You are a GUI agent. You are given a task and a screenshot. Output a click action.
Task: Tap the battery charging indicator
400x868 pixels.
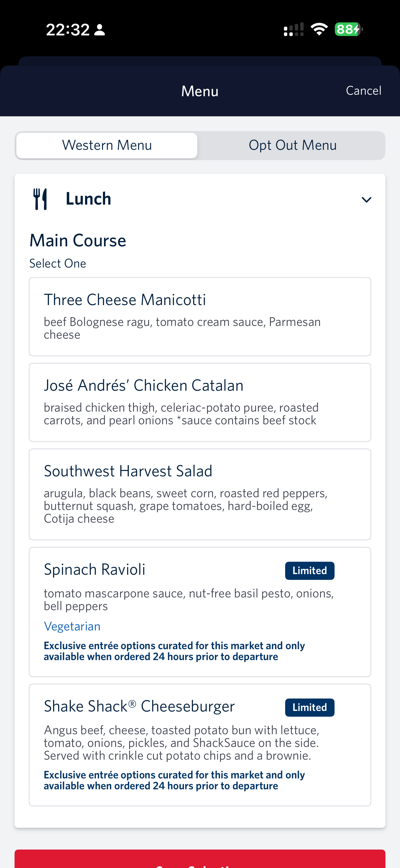point(348,29)
